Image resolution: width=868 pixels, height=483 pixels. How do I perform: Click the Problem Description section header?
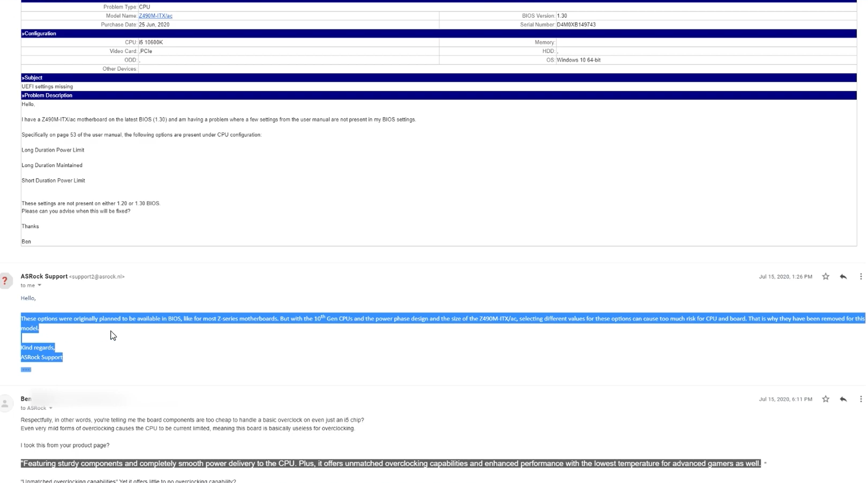pyautogui.click(x=47, y=95)
